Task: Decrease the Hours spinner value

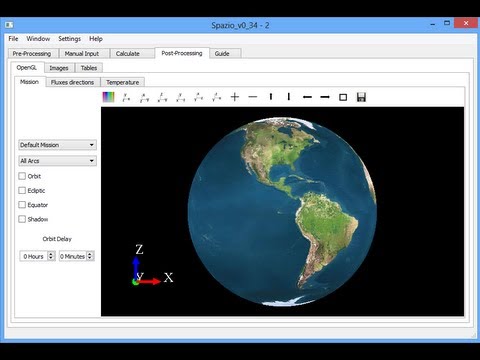Action: coord(51,258)
